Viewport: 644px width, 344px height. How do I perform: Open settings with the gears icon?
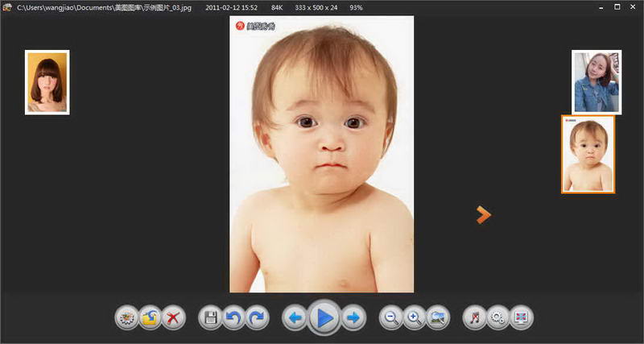pyautogui.click(x=498, y=317)
